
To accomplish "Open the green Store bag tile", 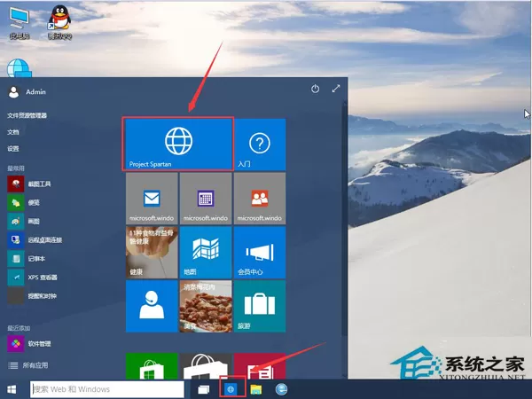I will [152, 366].
